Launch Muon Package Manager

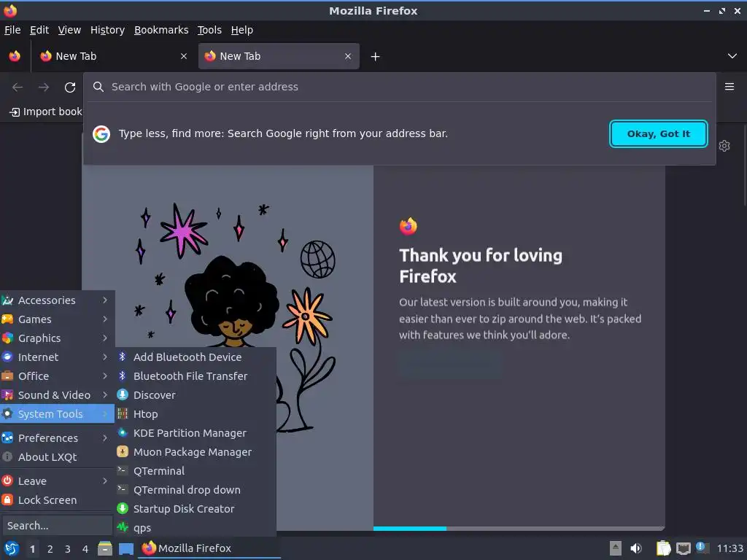(x=196, y=452)
